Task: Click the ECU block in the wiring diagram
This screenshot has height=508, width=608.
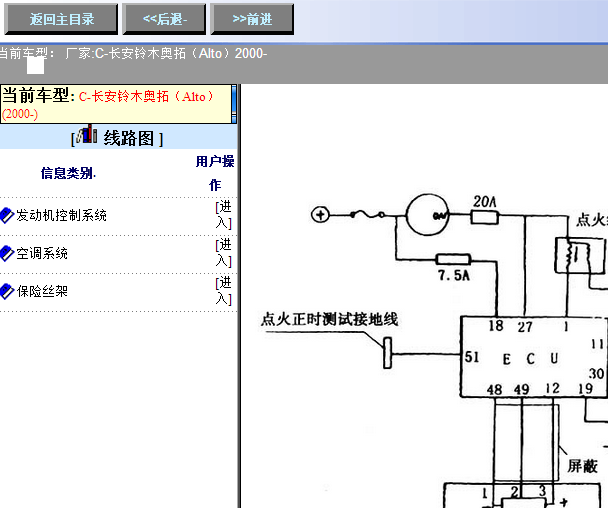Action: tap(534, 357)
